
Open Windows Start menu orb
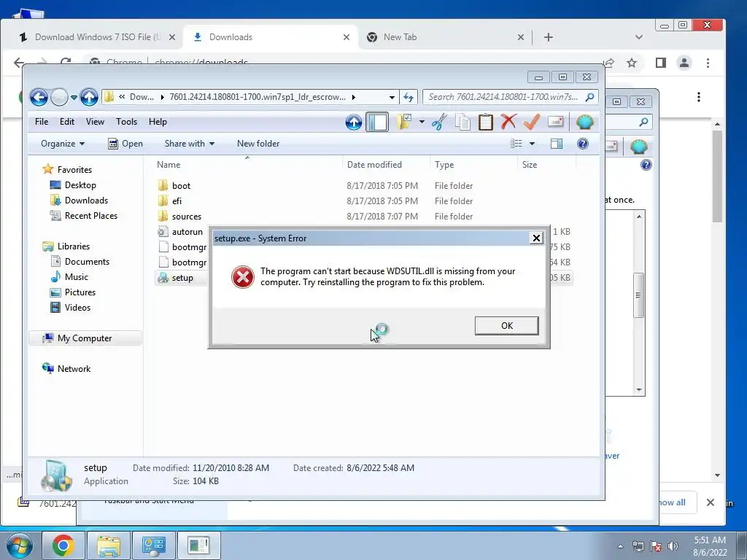(x=20, y=545)
